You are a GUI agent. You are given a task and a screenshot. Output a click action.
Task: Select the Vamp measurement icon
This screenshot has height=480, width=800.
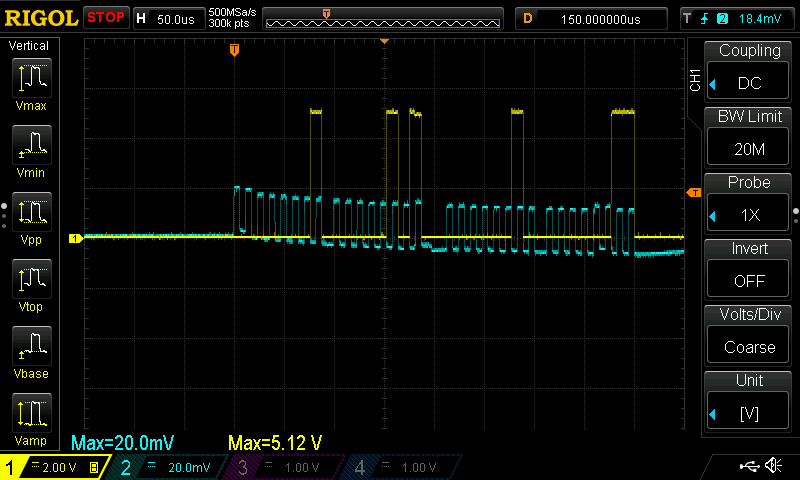[32, 413]
